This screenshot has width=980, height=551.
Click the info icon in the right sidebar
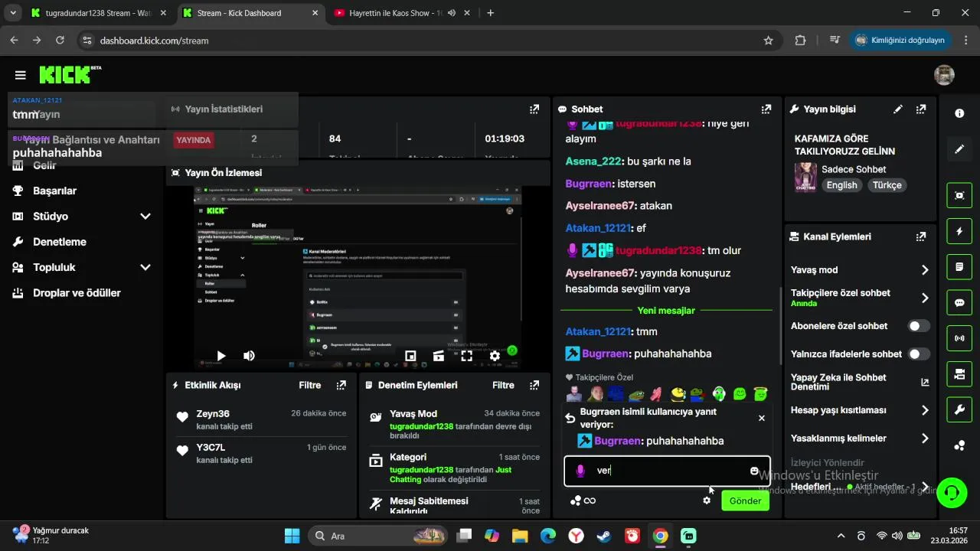pyautogui.click(x=959, y=113)
